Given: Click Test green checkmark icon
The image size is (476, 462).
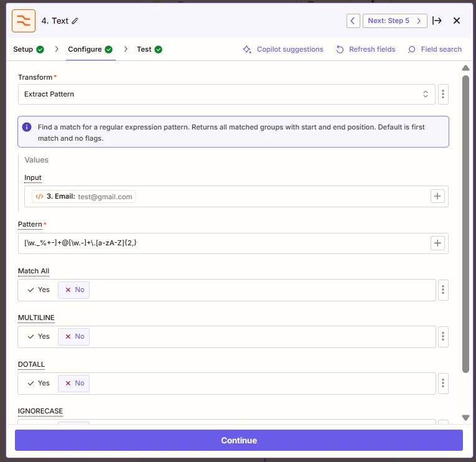Looking at the screenshot, I should (159, 49).
